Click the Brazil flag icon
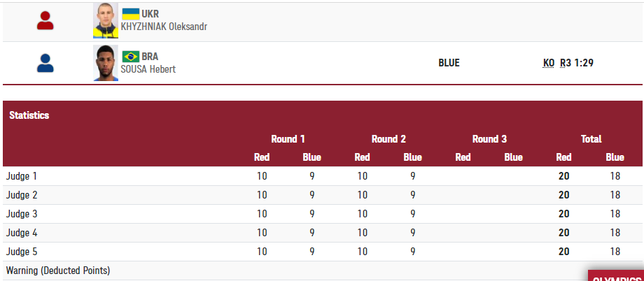The width and height of the screenshot is (644, 281). (x=131, y=56)
